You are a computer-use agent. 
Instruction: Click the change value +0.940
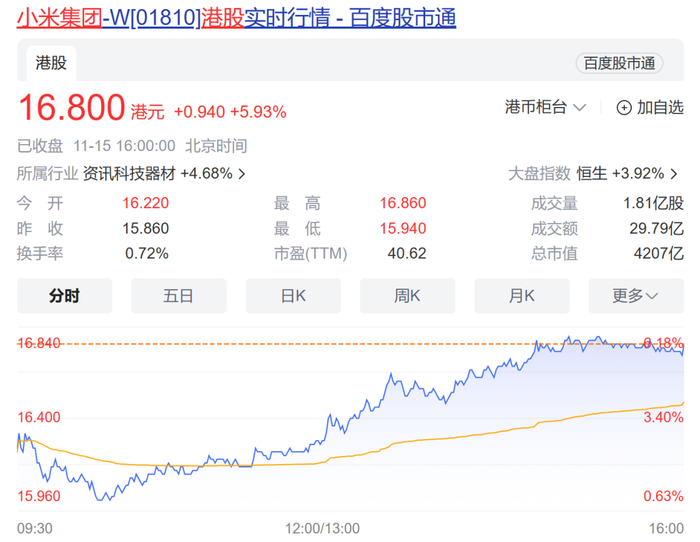tap(199, 112)
